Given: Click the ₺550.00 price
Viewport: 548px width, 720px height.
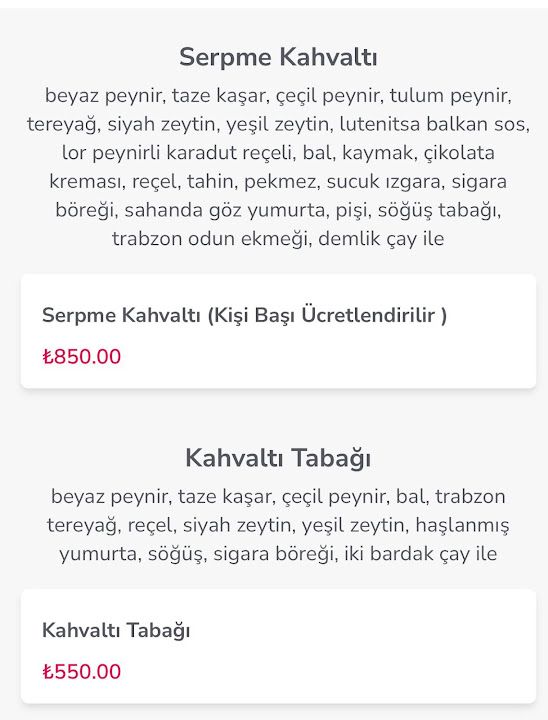Looking at the screenshot, I should pos(82,672).
